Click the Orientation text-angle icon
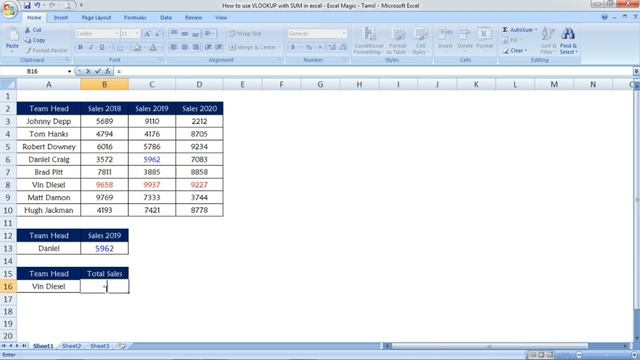The image size is (640, 360). point(209,33)
